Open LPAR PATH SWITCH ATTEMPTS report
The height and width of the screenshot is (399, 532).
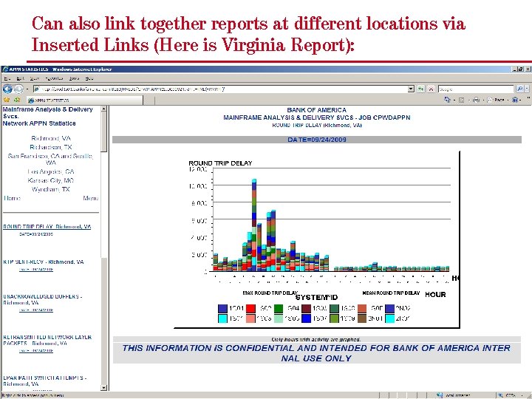pyautogui.click(x=45, y=381)
